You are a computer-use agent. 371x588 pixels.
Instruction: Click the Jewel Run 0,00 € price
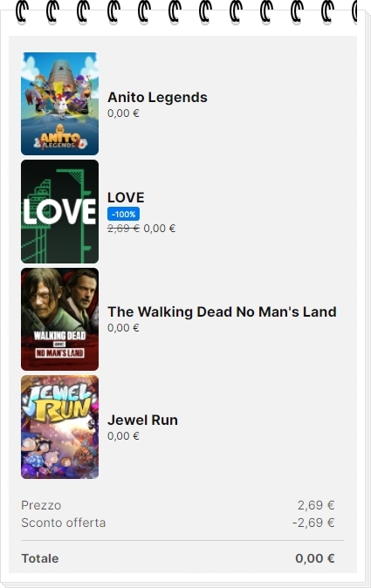[x=123, y=435]
